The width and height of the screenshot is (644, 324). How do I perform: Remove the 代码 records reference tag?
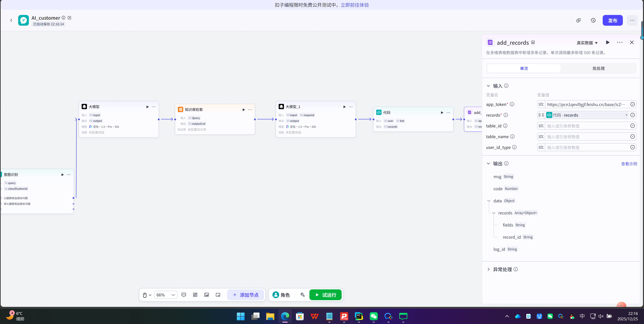(626, 115)
